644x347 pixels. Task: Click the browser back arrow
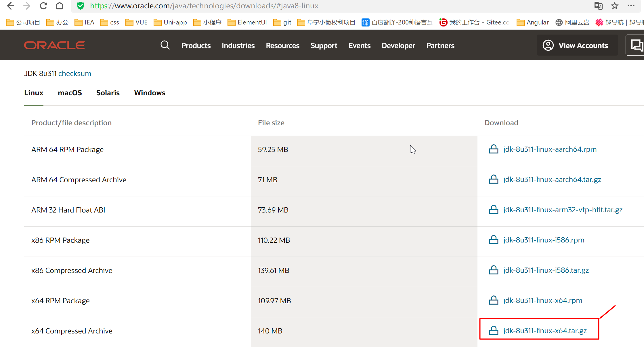click(x=11, y=6)
